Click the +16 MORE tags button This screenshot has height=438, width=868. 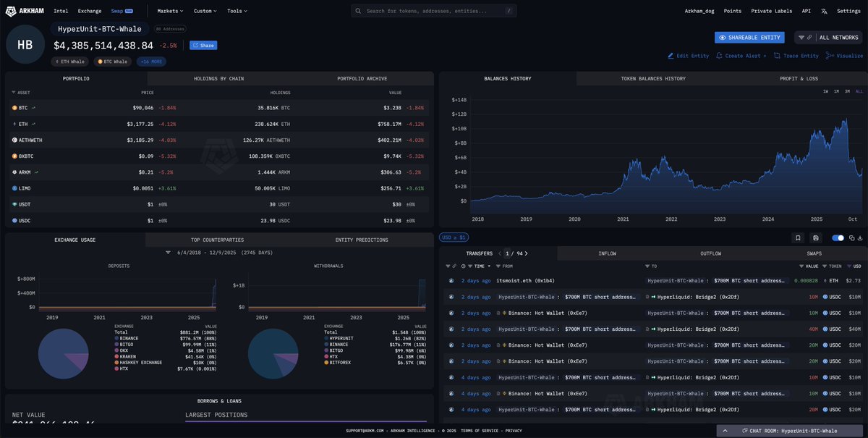151,62
